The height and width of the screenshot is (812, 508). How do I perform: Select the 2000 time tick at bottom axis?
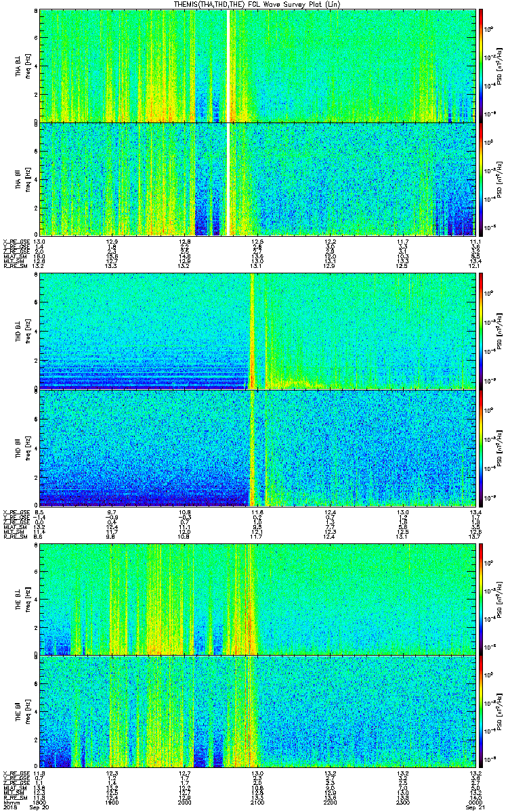(184, 803)
